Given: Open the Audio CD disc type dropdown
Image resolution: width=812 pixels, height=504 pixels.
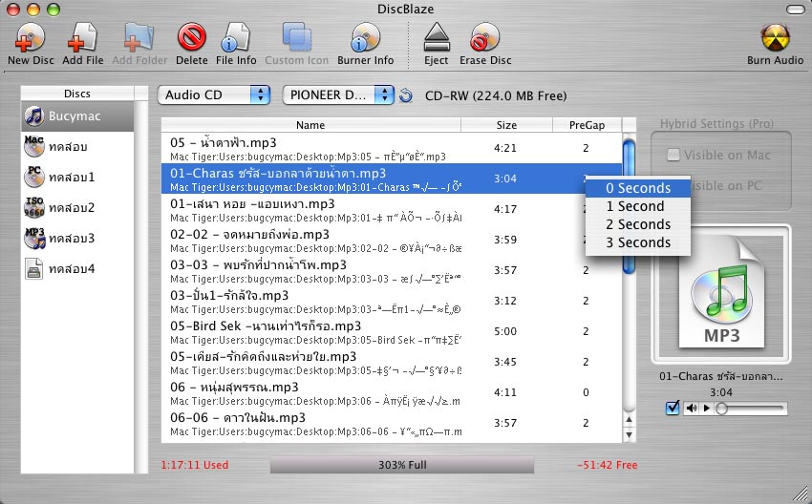Looking at the screenshot, I should click(x=214, y=95).
